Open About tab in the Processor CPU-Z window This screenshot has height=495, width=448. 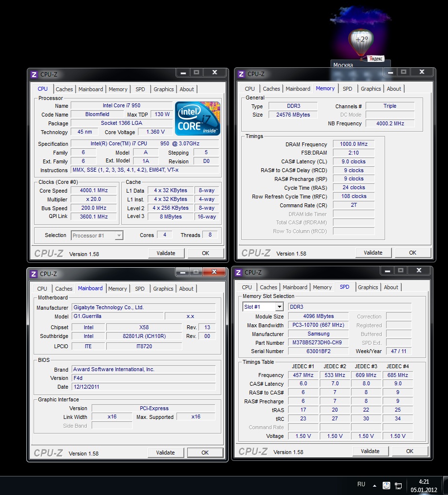click(187, 89)
